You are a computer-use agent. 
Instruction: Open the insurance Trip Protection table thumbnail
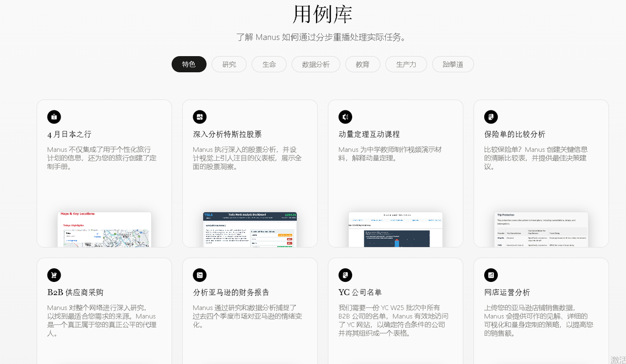541,229
